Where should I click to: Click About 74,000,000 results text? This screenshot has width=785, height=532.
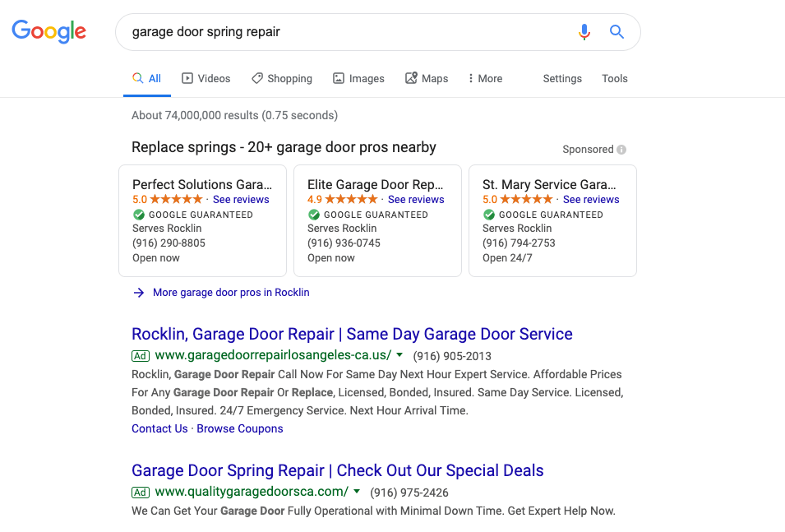pyautogui.click(x=235, y=115)
